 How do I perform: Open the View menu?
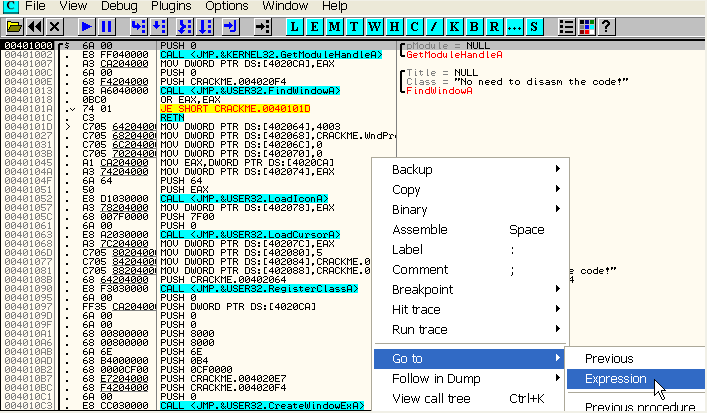click(73, 6)
